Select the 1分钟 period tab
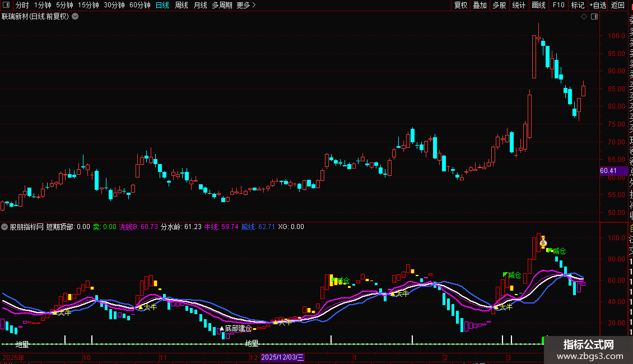The width and height of the screenshot is (633, 364). (43, 5)
